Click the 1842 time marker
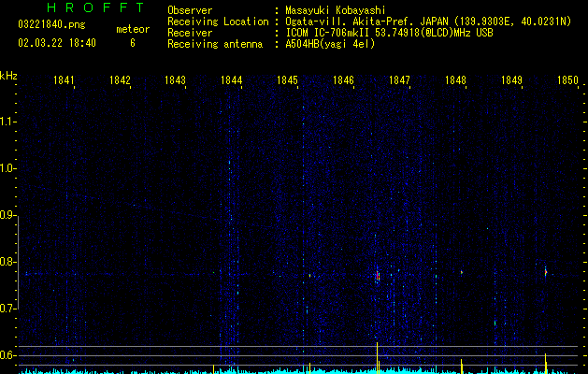 pyautogui.click(x=120, y=80)
